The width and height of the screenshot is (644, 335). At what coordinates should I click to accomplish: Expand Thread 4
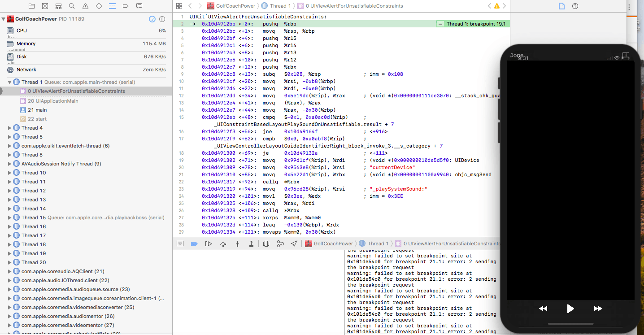(10, 128)
